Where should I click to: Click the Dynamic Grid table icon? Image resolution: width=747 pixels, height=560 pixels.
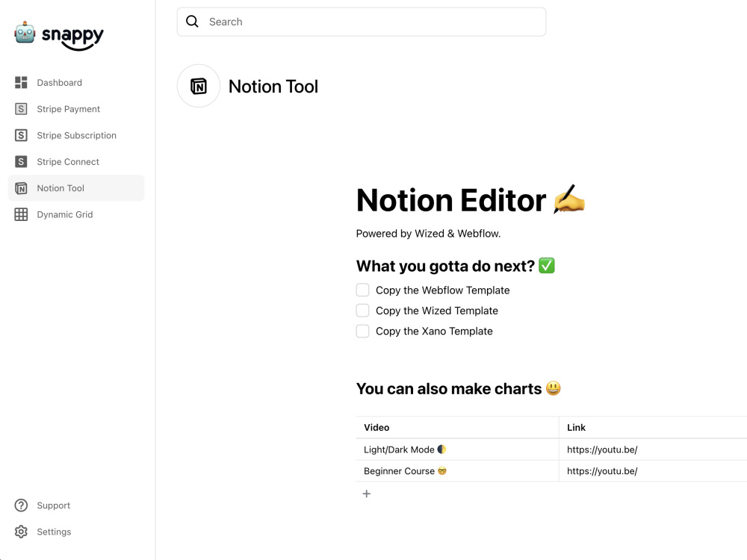[21, 214]
